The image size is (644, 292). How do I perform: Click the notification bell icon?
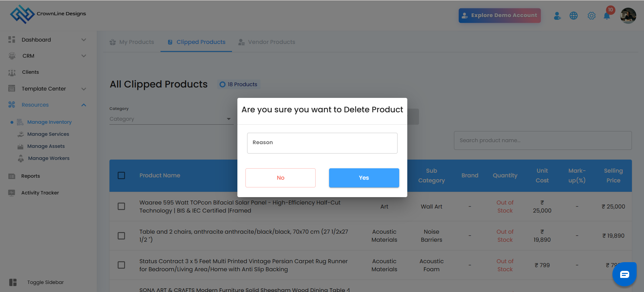coord(607,16)
